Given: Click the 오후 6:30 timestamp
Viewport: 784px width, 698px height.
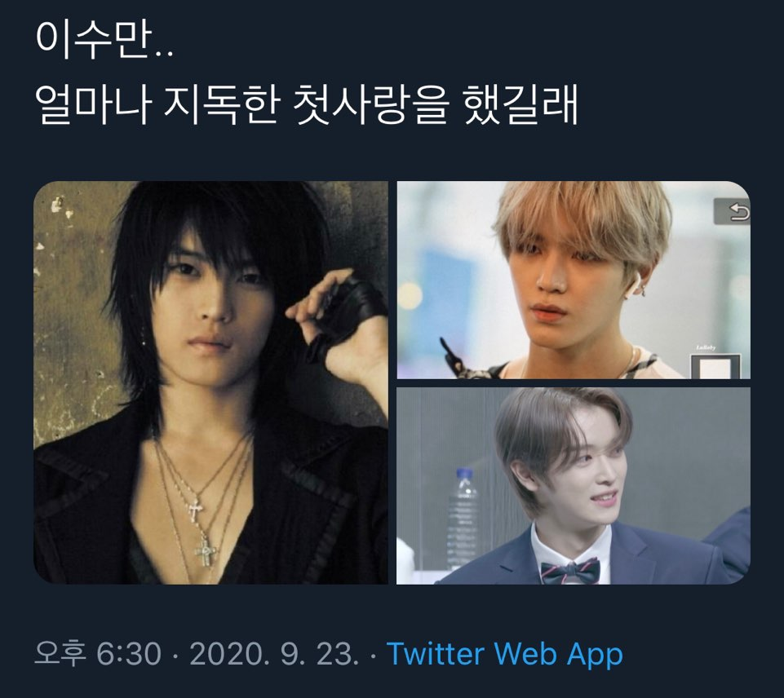Looking at the screenshot, I should pos(98,653).
